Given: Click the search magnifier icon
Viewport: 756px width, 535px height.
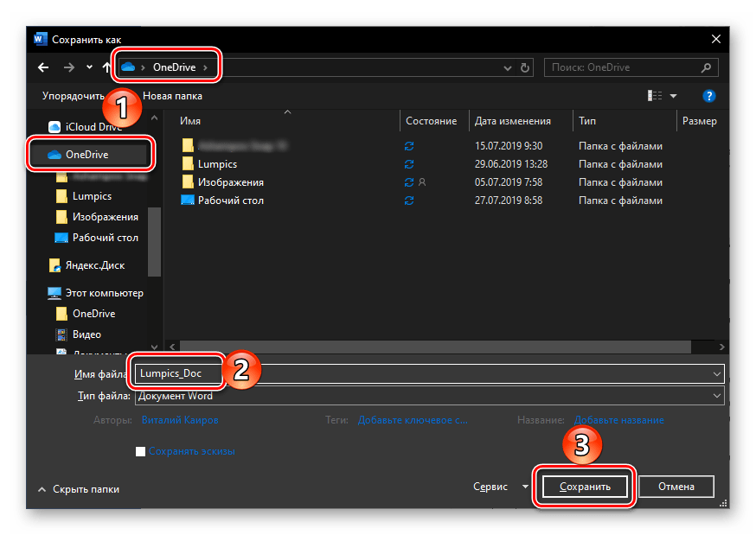Looking at the screenshot, I should (x=707, y=67).
